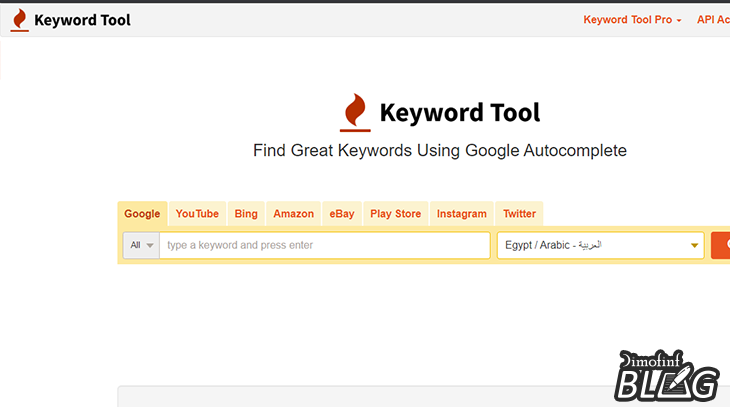Click the Find Great Keywords subtitle text
The height and width of the screenshot is (407, 730).
[440, 150]
